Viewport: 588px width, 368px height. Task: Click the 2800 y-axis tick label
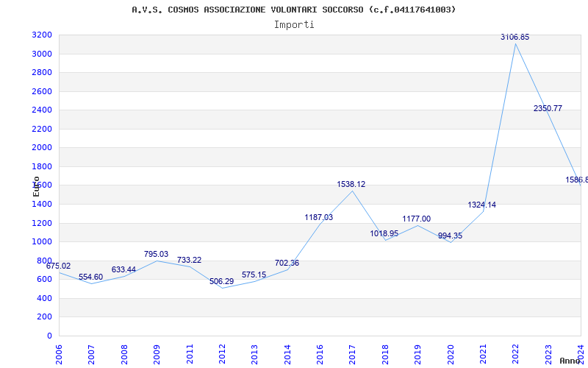pyautogui.click(x=42, y=72)
